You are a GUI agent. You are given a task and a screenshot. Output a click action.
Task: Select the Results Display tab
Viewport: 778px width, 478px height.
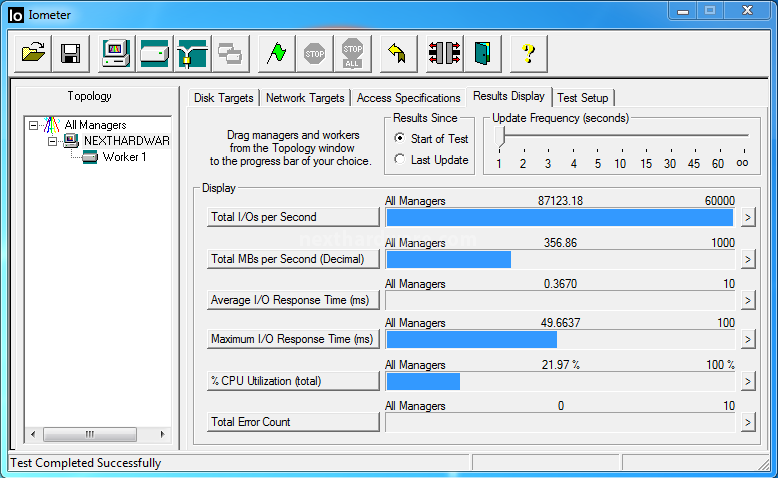[509, 96]
